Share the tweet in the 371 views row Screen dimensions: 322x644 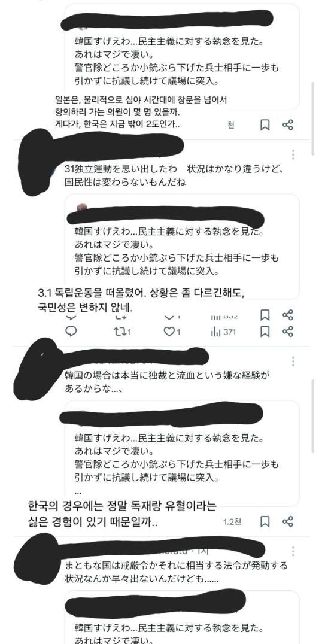(288, 331)
